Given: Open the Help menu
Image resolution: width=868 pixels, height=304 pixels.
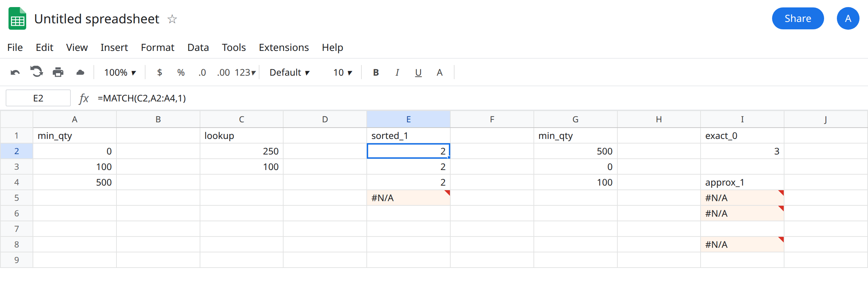Looking at the screenshot, I should [332, 47].
